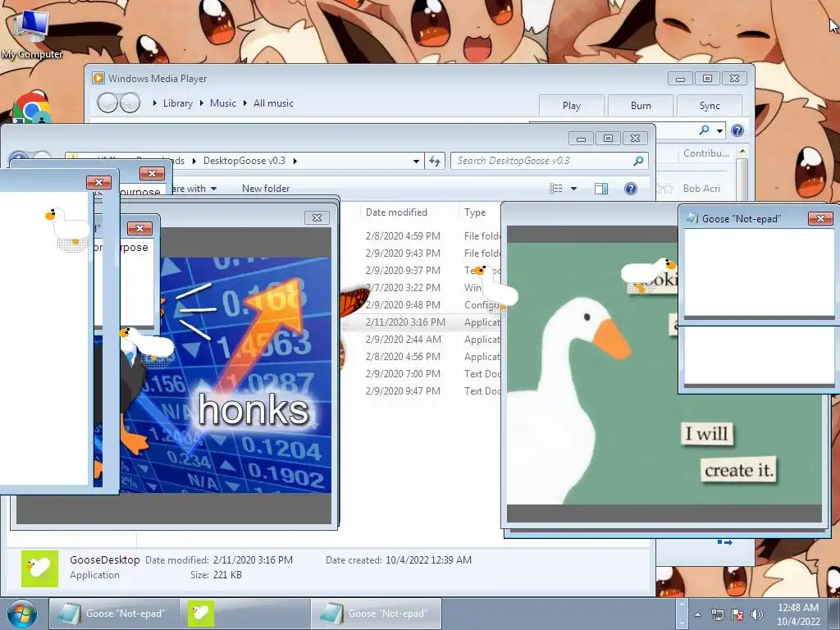Expand Media Player search options arrow
This screenshot has height=630, width=840.
[720, 130]
